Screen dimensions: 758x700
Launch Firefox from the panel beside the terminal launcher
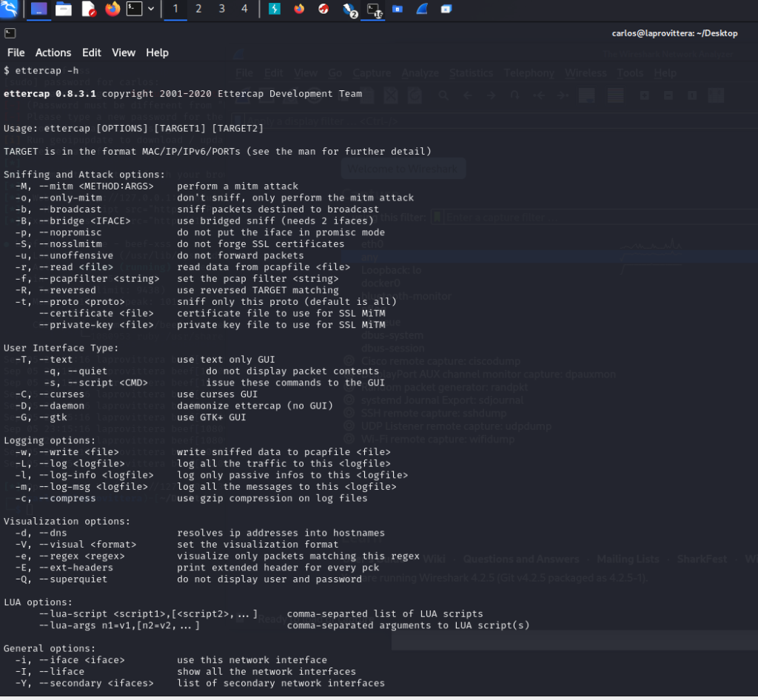click(x=113, y=9)
